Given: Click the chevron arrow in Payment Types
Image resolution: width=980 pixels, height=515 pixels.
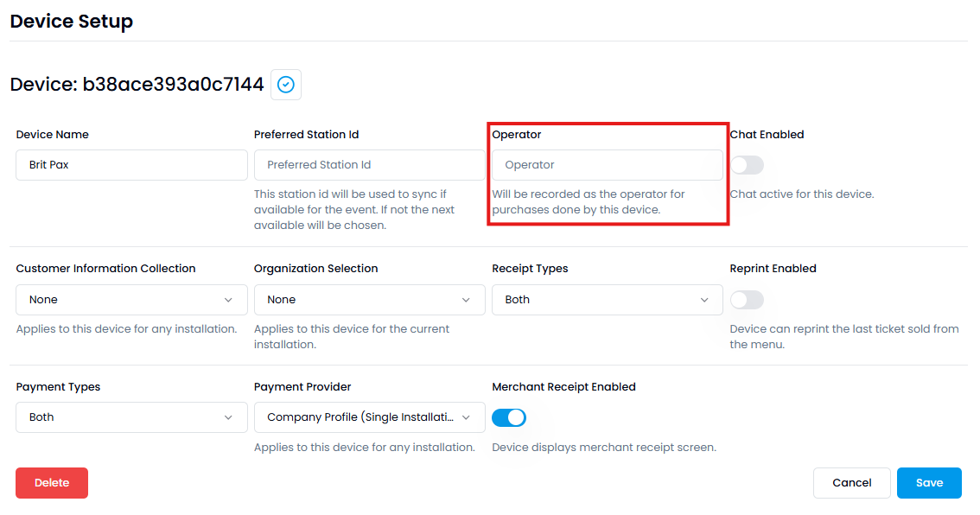Looking at the screenshot, I should click(228, 417).
